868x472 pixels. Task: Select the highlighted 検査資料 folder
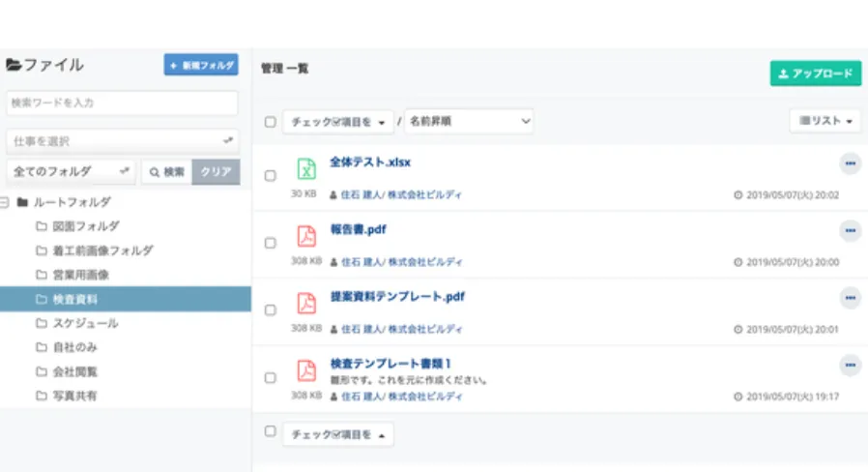[x=125, y=299]
